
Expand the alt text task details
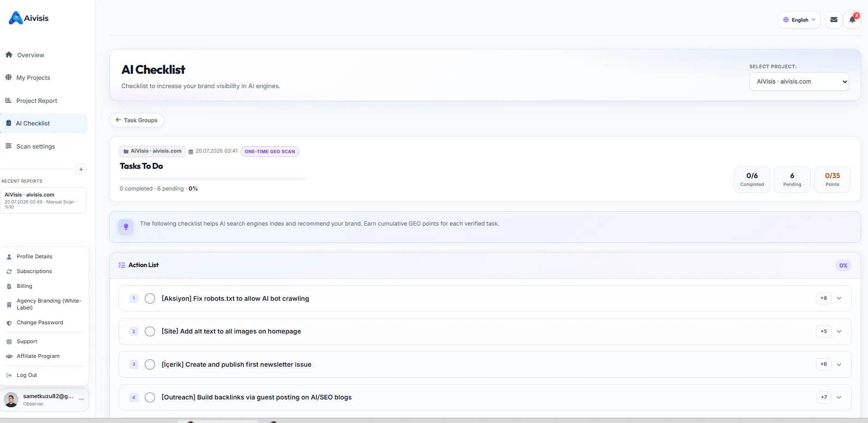[839, 332]
